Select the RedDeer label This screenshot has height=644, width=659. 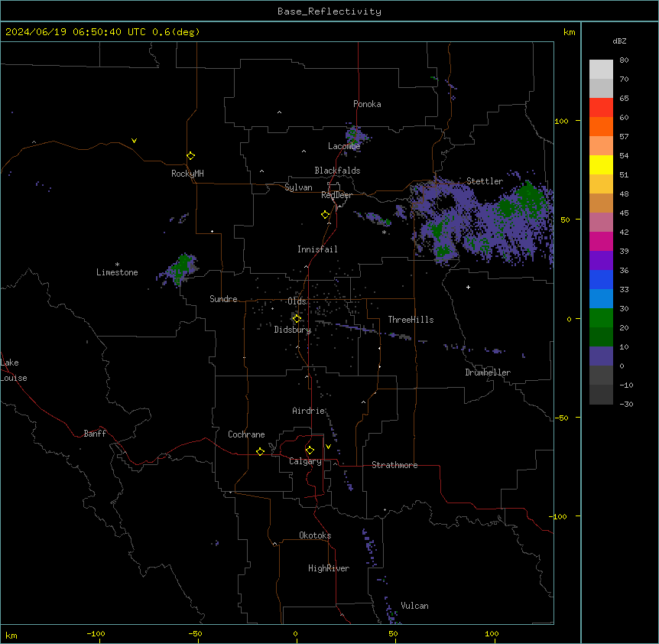(x=336, y=195)
